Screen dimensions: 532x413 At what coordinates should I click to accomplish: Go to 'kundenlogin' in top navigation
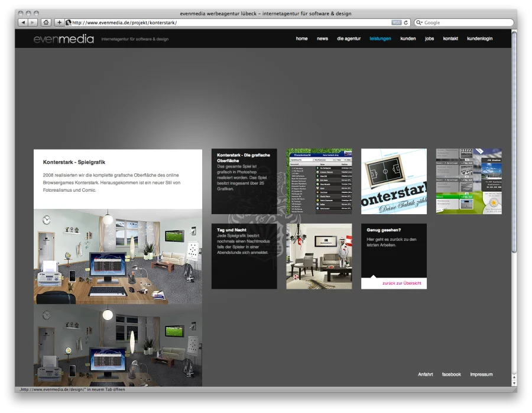[479, 38]
